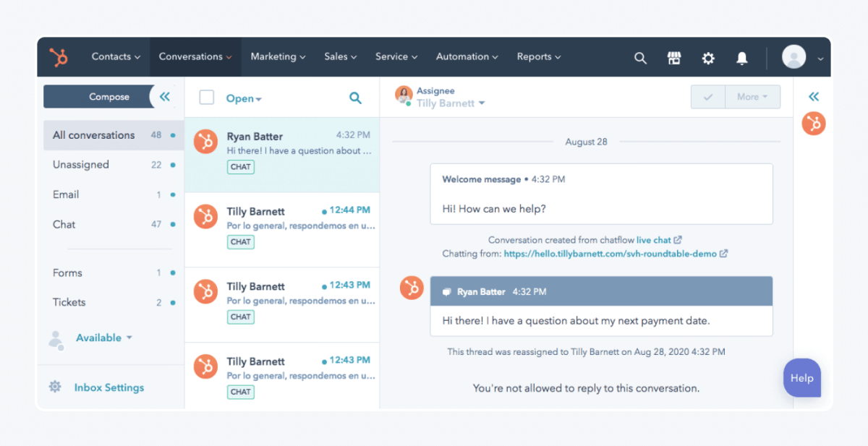868x446 pixels.
Task: Follow the live chat link
Action: coord(654,240)
